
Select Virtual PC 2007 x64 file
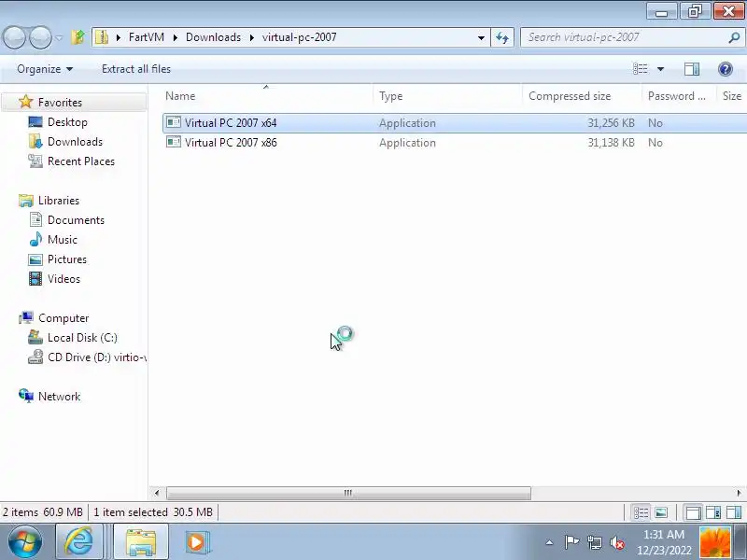tap(455, 123)
